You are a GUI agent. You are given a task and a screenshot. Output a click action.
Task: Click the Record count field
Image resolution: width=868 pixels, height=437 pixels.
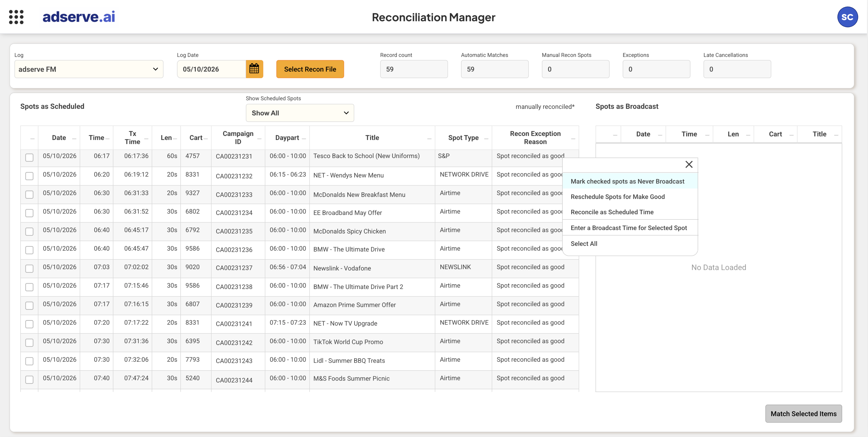click(x=414, y=69)
